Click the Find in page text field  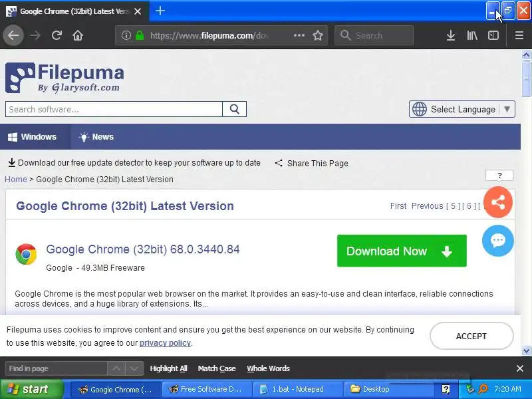point(57,368)
